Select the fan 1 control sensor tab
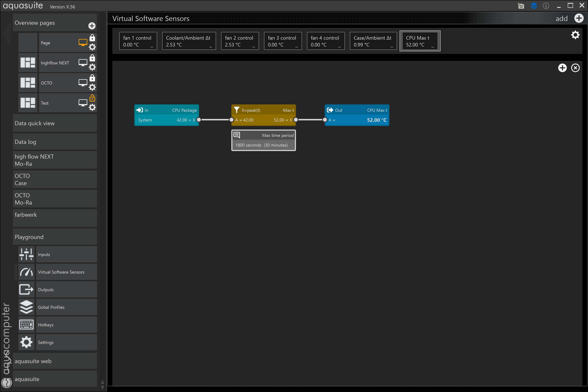Viewport: 588px width, 392px height. (138, 41)
